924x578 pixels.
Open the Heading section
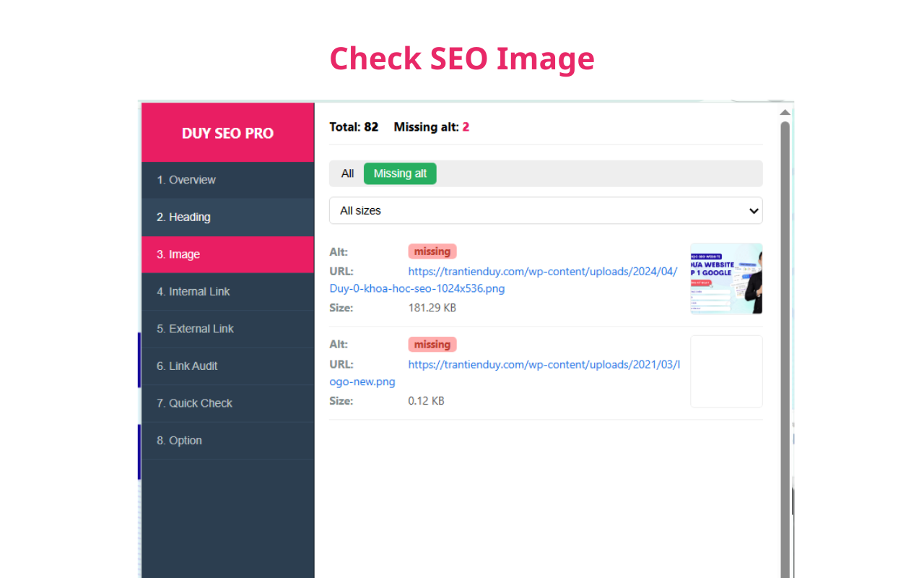point(183,217)
